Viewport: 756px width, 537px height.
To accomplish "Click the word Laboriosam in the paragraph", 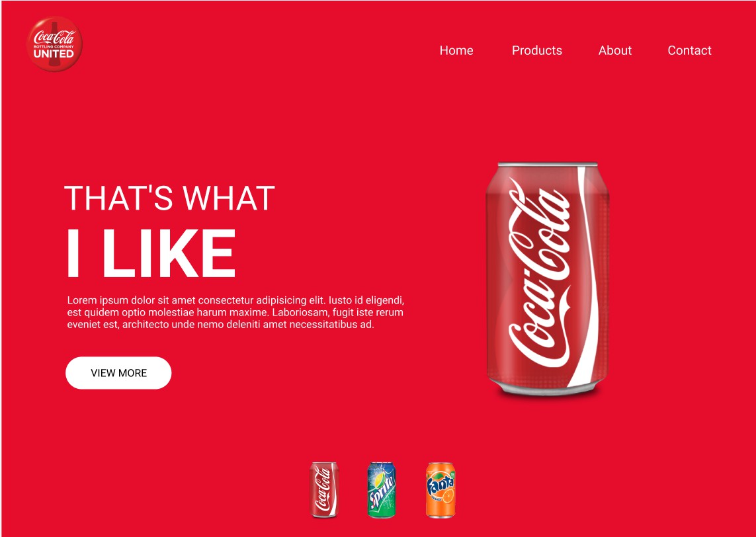I will (x=300, y=312).
